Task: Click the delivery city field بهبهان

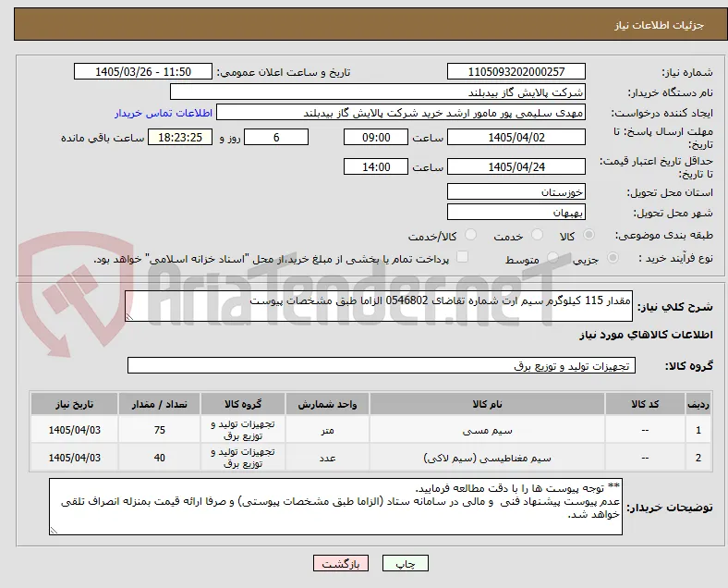Action: [x=516, y=213]
